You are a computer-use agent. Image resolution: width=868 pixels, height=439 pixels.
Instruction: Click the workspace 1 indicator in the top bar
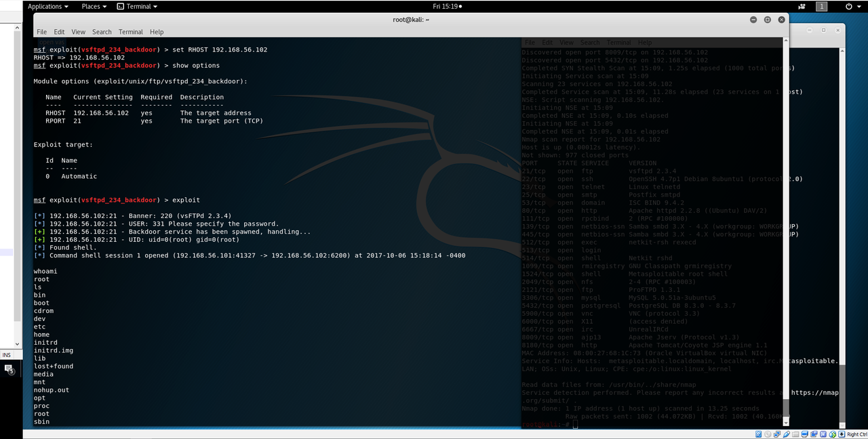821,6
